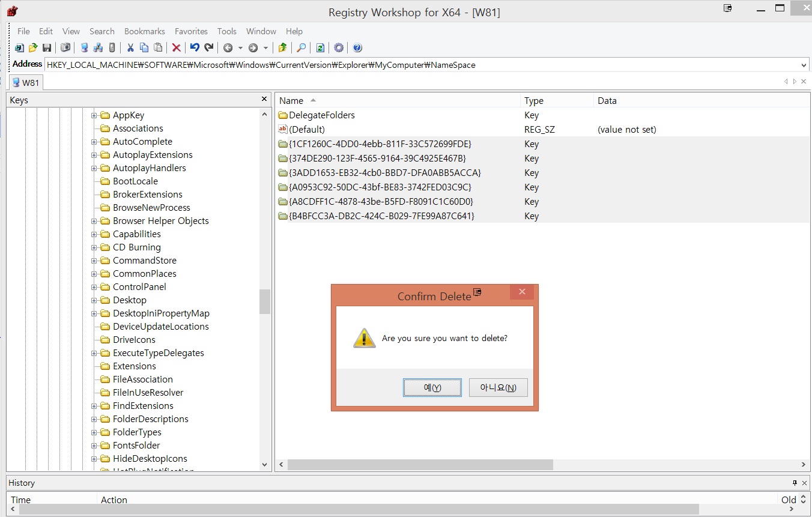Click the network computers toolbar icon
812x517 pixels.
98,48
